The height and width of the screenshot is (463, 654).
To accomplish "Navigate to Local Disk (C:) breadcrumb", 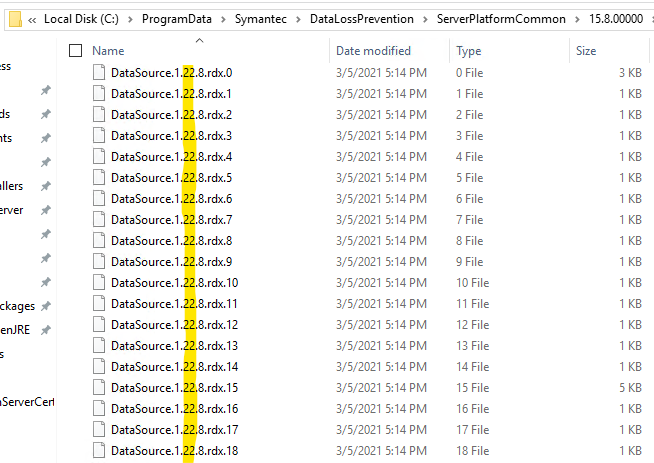I will [81, 19].
